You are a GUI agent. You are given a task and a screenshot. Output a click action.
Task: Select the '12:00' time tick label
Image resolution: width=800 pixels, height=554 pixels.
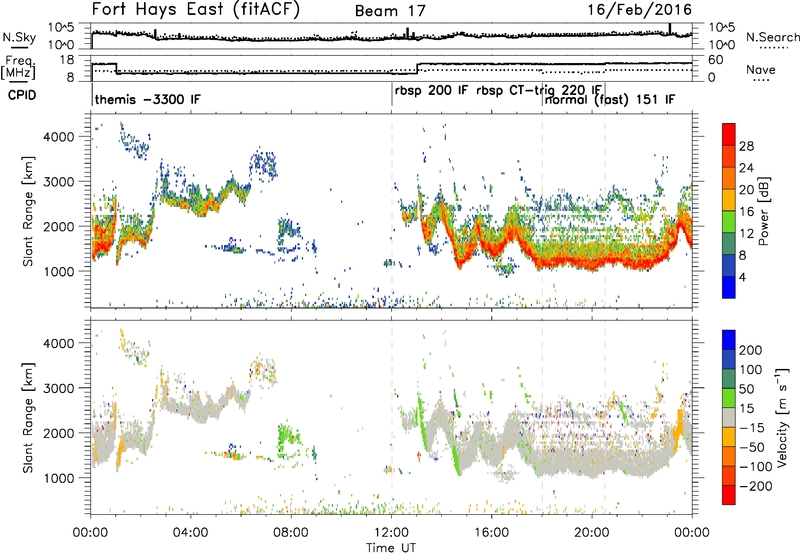click(391, 533)
